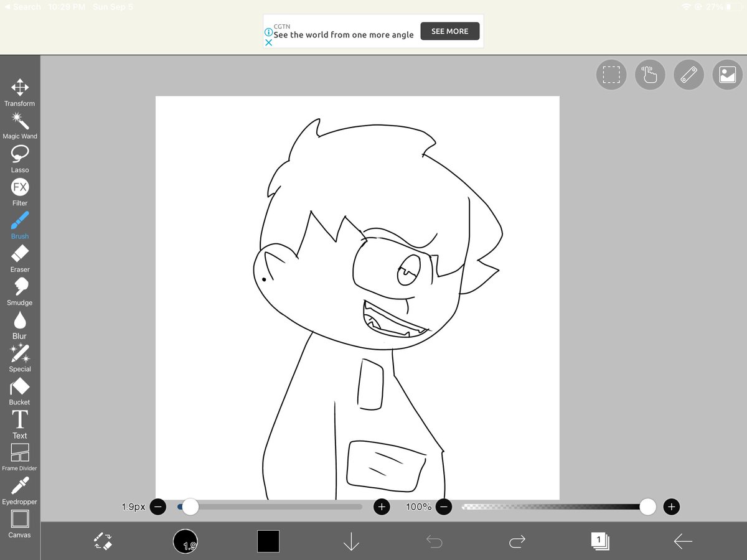Increase brush thickness with plus button
Screen dimensions: 747x560
[382, 506]
